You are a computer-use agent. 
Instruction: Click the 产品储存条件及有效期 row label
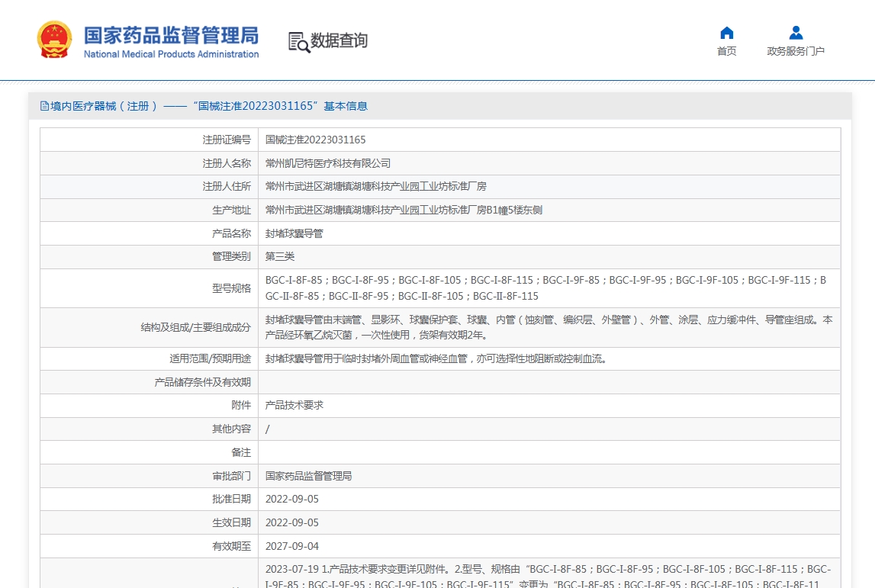(x=203, y=382)
